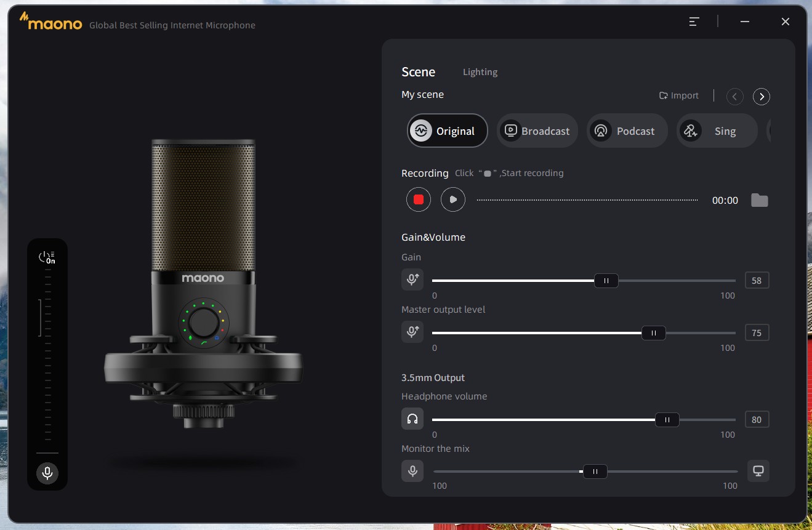Click the Gain microphone icon
This screenshot has height=530, width=812.
click(x=412, y=280)
